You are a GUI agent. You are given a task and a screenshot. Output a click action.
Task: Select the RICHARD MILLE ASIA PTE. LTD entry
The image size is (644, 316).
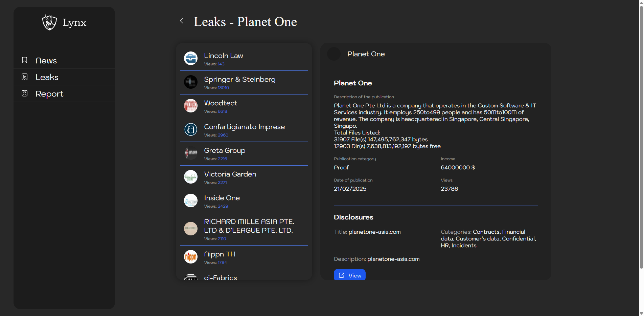pyautogui.click(x=249, y=226)
